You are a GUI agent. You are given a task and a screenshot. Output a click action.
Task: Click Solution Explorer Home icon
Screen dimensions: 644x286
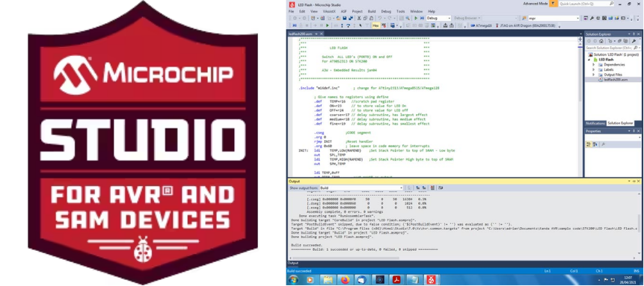601,41
